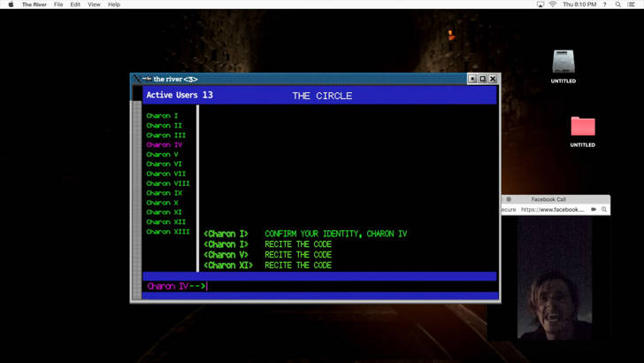
Task: Click the AirPlay display icon
Action: (x=540, y=4)
